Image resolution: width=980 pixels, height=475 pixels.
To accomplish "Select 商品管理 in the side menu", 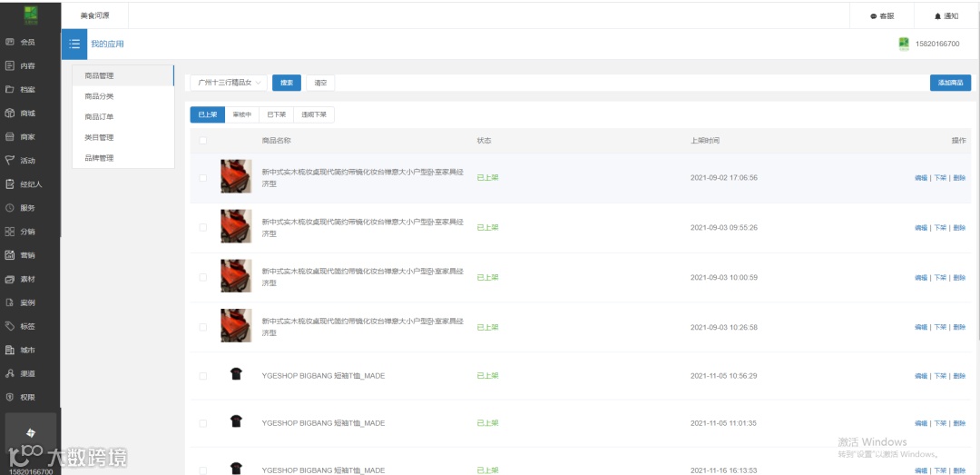I will pos(123,75).
